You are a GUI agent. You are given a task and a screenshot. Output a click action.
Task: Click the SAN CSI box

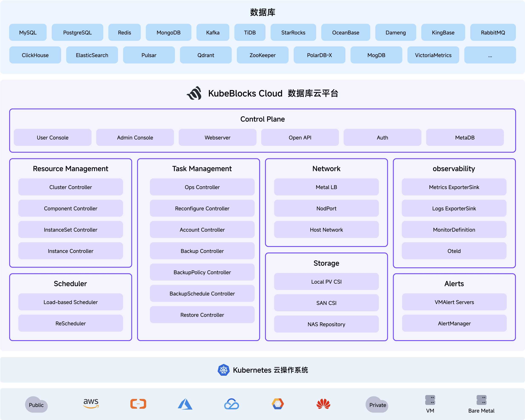(x=326, y=303)
